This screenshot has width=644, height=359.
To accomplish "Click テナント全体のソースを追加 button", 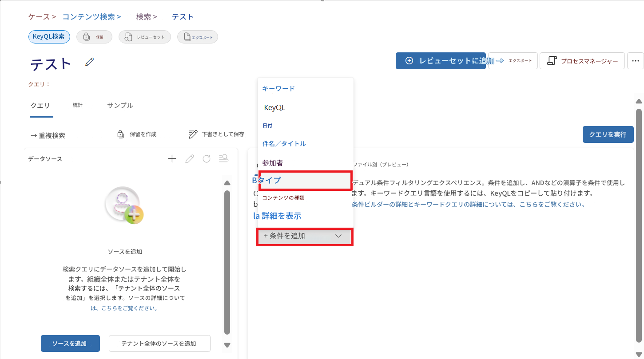I will (159, 343).
